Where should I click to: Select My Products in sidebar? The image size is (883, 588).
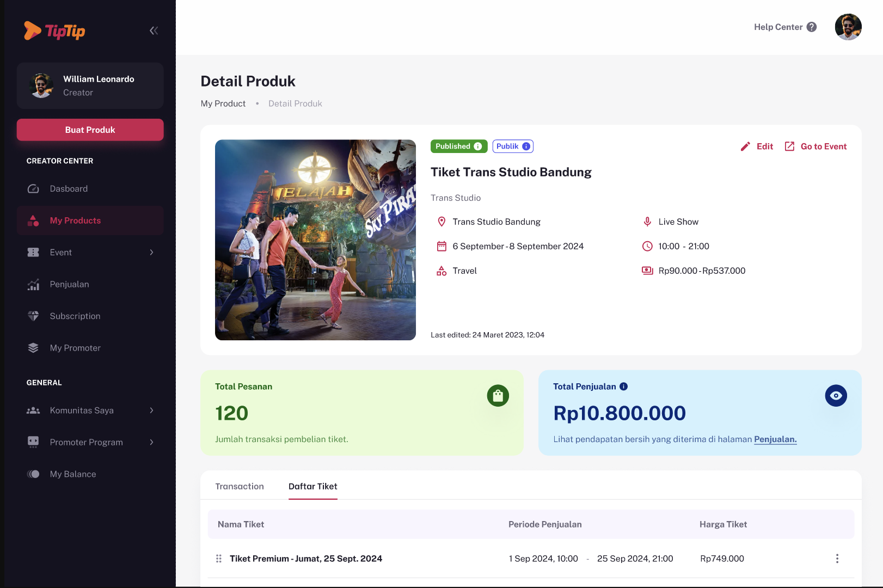tap(90, 220)
